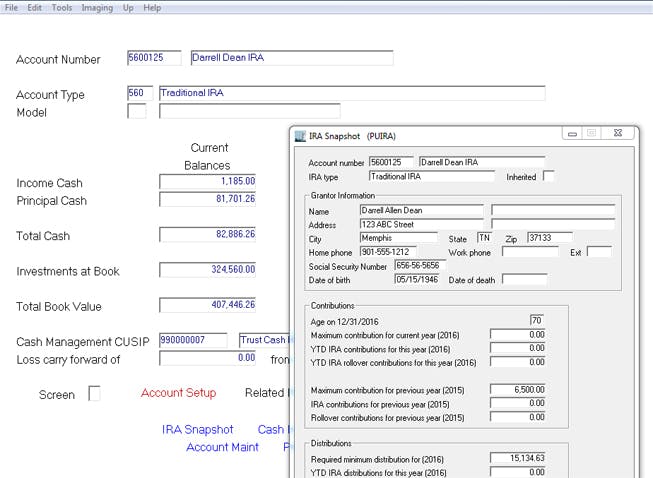Click IRA contributions for previous year 2015 field
Viewport: 653px width, 478px height.
pos(517,403)
